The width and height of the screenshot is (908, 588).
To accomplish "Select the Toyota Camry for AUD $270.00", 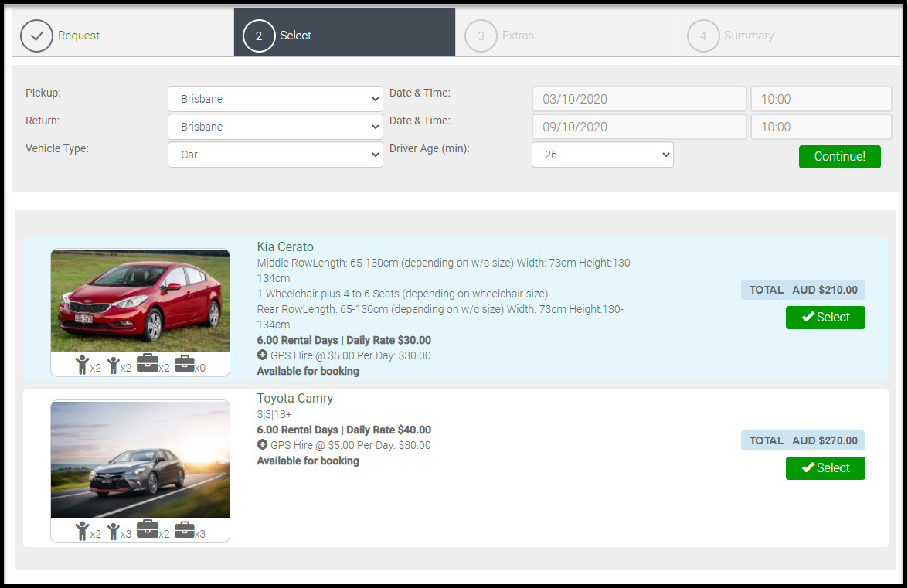I will 825,467.
